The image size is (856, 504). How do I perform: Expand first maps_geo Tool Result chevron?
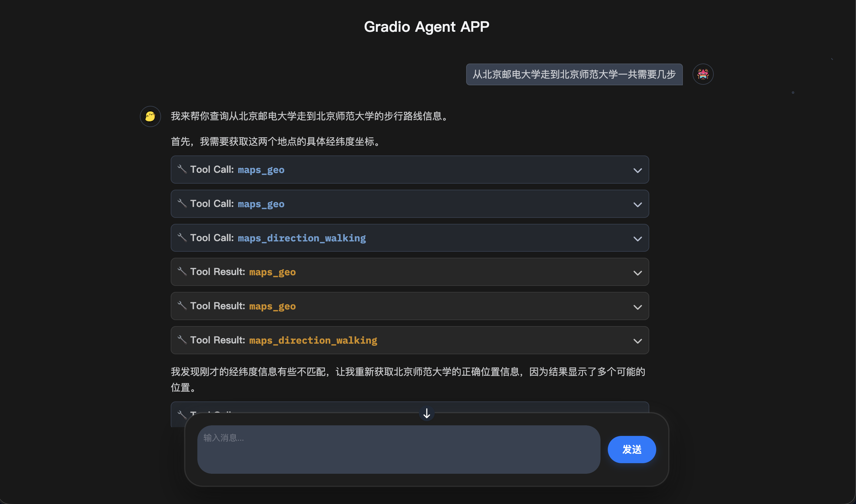(x=637, y=273)
